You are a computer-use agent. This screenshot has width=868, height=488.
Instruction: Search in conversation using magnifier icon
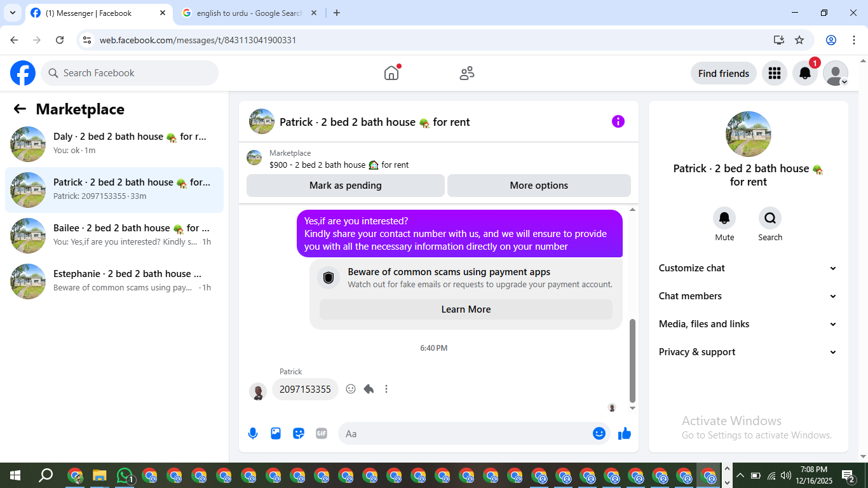point(770,219)
